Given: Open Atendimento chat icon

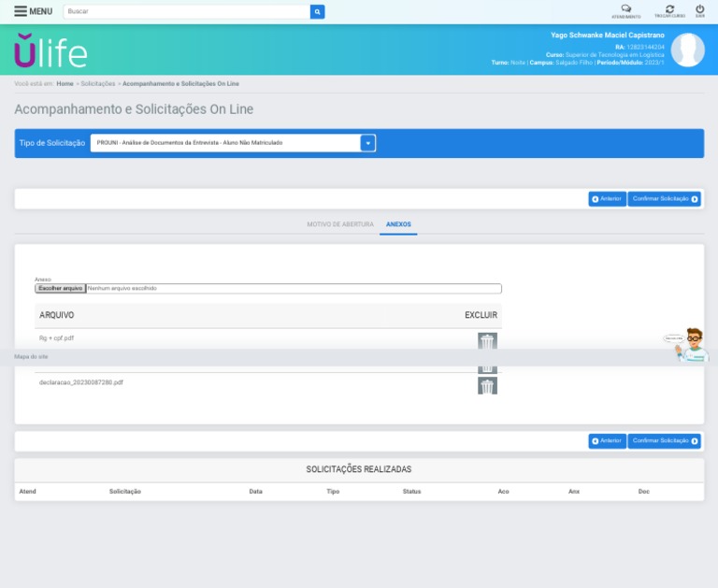Looking at the screenshot, I should click(625, 10).
